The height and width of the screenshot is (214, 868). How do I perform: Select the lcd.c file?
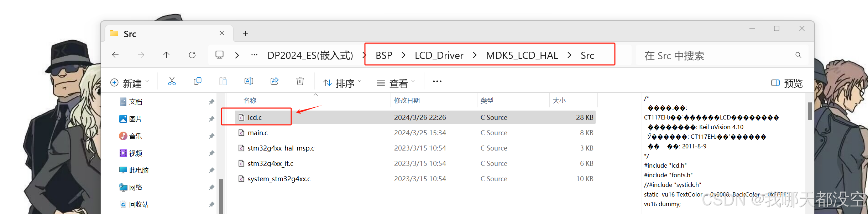pos(415,117)
